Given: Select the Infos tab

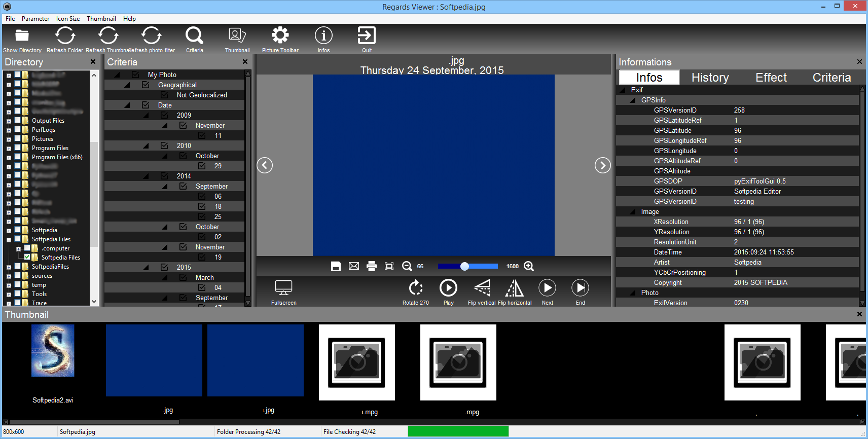Looking at the screenshot, I should click(x=649, y=78).
